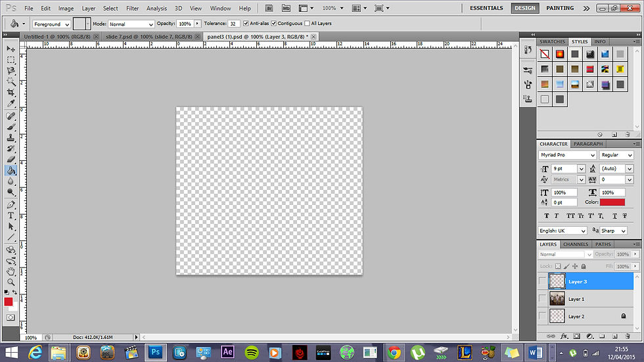Open the Opacity slider arrow in options bar

[x=198, y=24]
